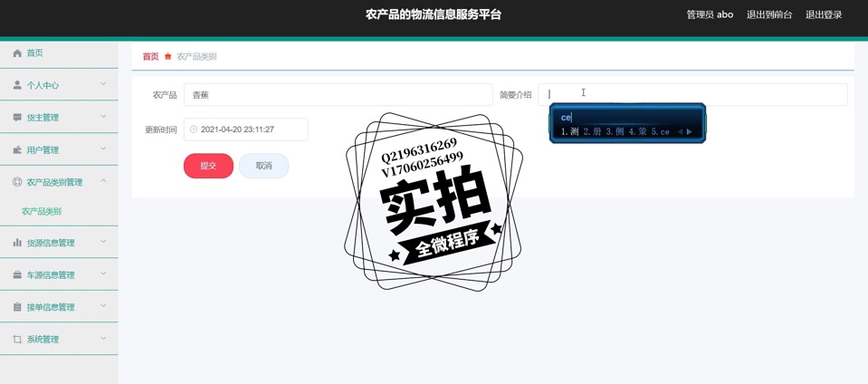868x384 pixels.
Task: Open the 车源信息管理 menu label
Action: [51, 274]
